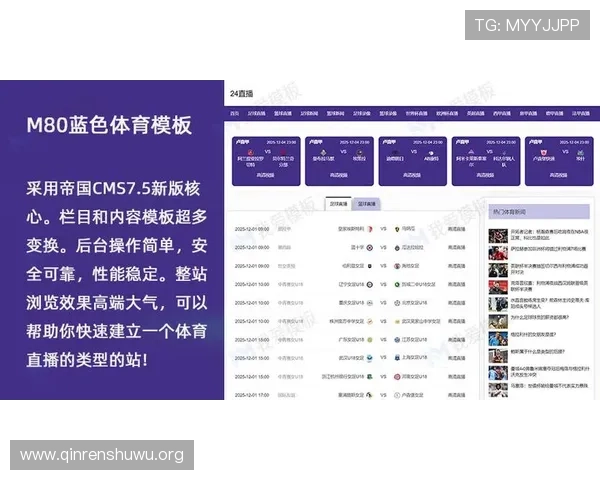Go to 世界杯直播 nav item
This screenshot has height=480, width=600.
[416, 113]
